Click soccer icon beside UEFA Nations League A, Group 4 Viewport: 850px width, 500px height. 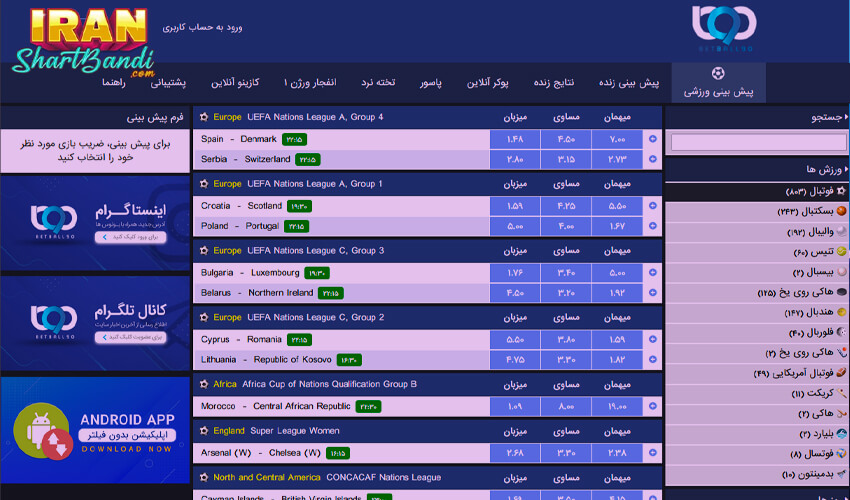click(x=204, y=117)
